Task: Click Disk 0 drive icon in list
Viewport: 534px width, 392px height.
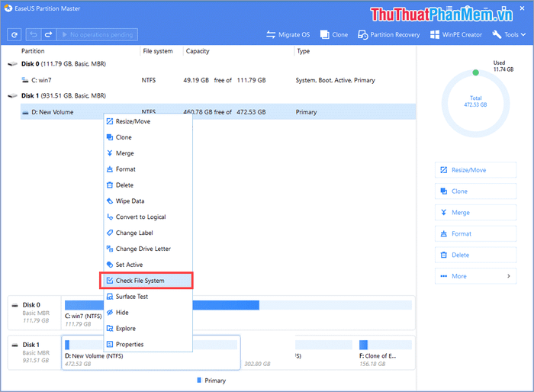Action: 13,64
